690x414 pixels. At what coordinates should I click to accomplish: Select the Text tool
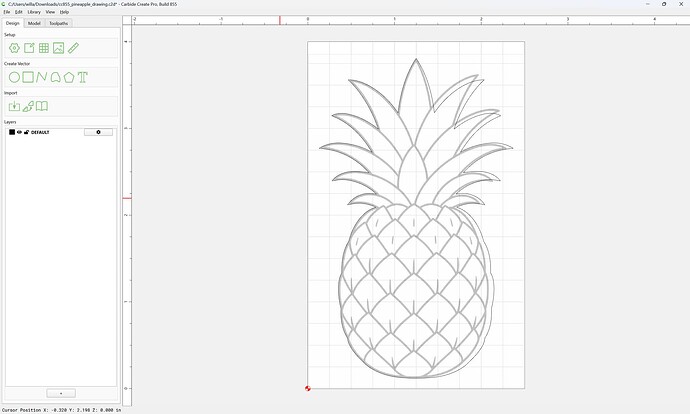[83, 77]
